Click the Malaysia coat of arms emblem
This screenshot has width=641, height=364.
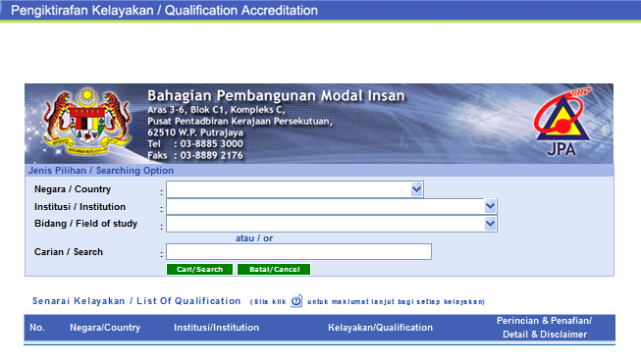[x=87, y=122]
